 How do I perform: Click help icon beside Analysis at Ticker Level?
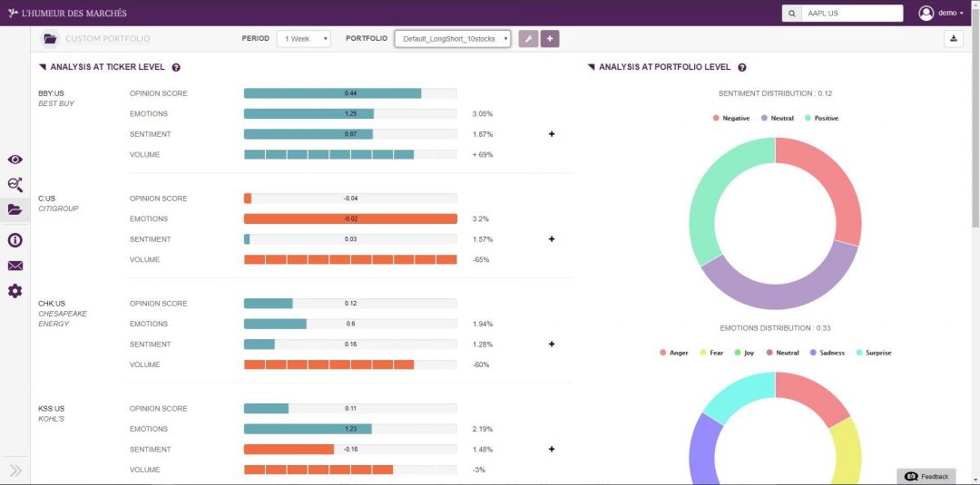[x=176, y=67]
